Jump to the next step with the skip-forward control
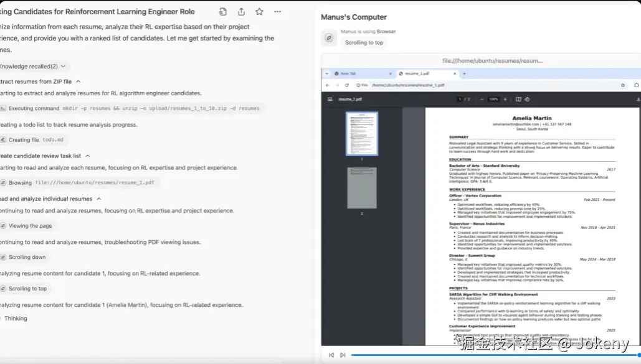641x364 pixels. [x=343, y=355]
